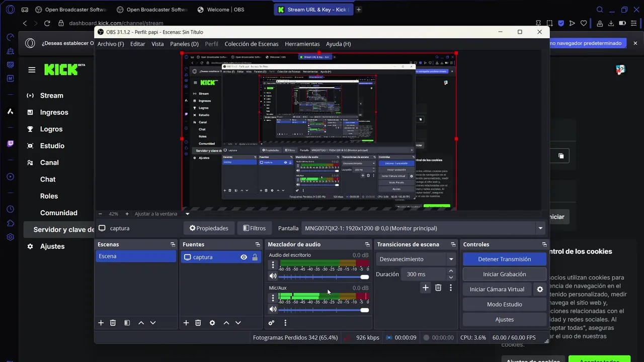The height and width of the screenshot is (362, 644).
Task: Toggle lock on captura source
Action: pos(255,257)
